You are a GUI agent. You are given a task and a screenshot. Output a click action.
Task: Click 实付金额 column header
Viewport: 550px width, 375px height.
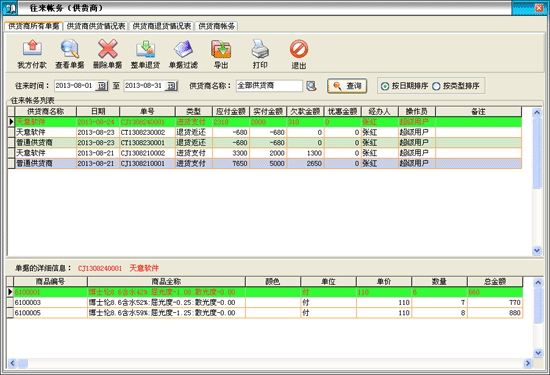pos(268,112)
